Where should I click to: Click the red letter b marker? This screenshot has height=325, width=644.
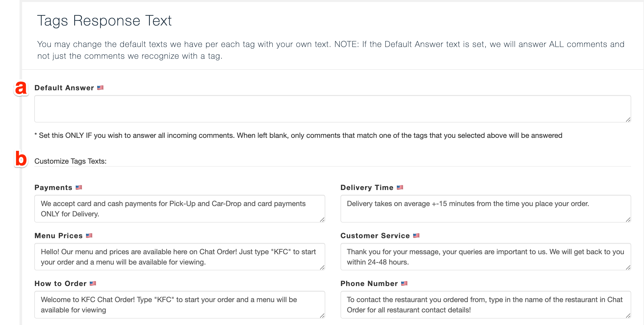(21, 158)
